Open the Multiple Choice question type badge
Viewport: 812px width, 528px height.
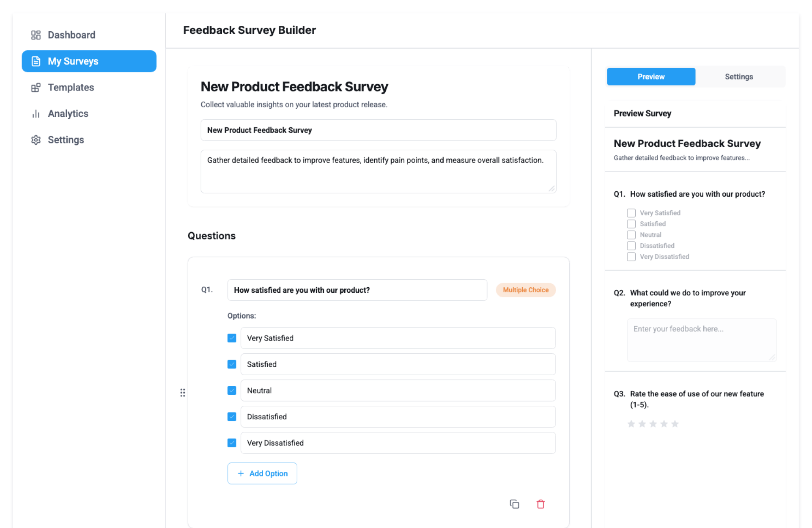point(525,290)
